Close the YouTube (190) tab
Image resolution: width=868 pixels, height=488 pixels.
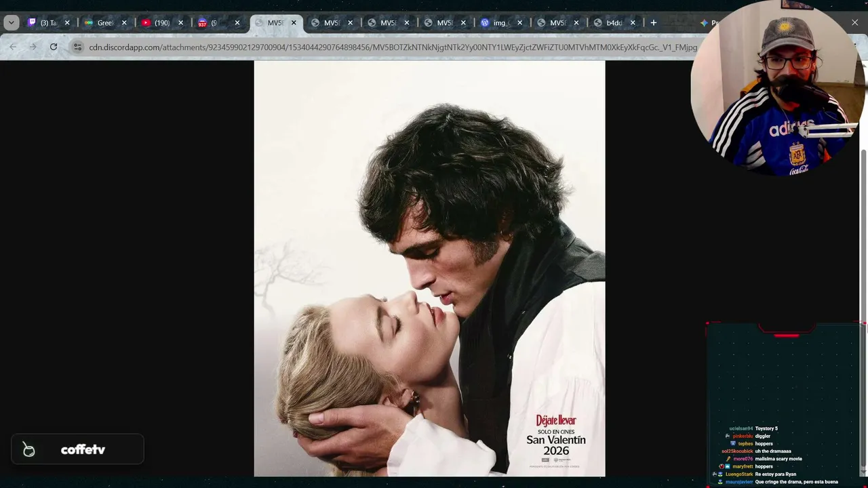[x=180, y=22]
